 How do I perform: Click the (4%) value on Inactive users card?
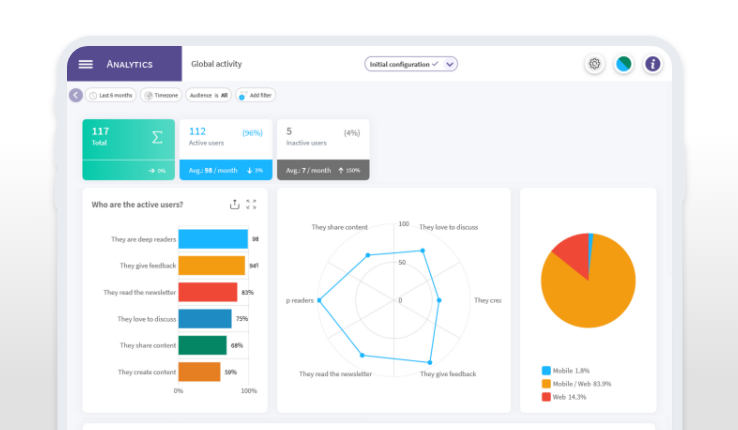click(x=352, y=133)
